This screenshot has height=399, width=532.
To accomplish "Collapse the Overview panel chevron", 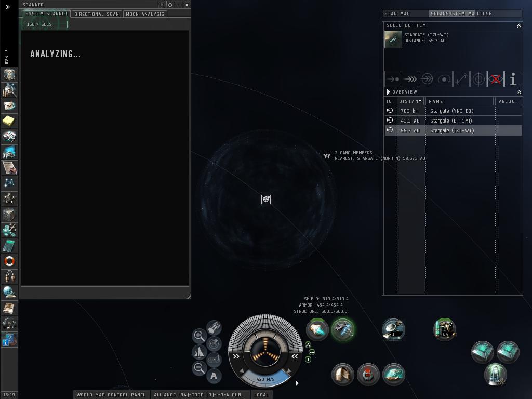I will click(519, 92).
